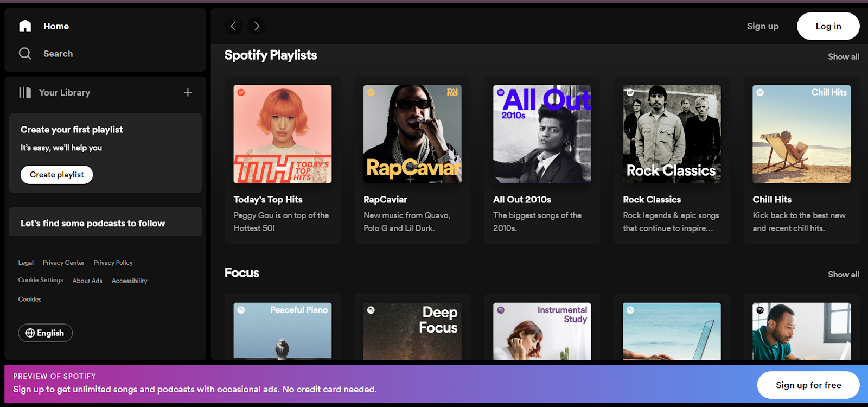Open the Deep Focus cover

[x=412, y=332]
